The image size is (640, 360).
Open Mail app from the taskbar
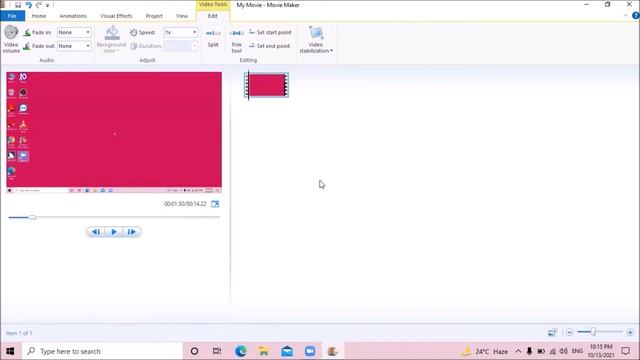(287, 351)
